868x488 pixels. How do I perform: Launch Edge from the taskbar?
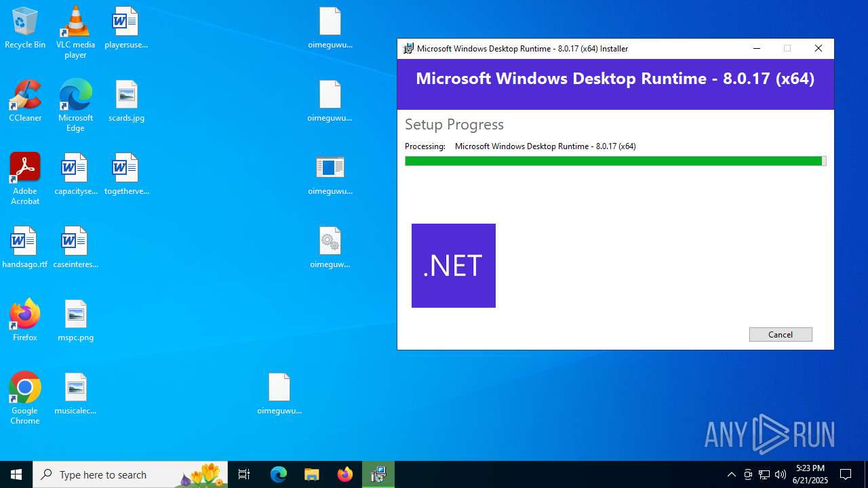click(279, 474)
